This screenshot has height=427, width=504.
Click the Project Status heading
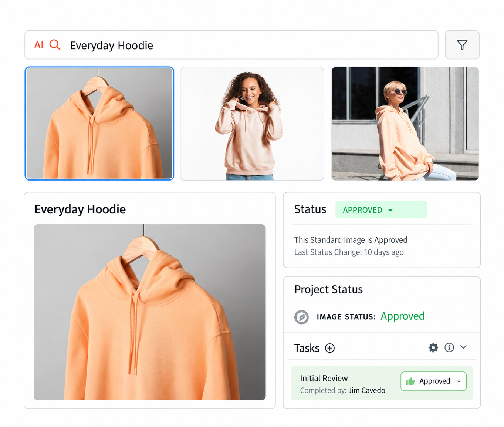(328, 289)
